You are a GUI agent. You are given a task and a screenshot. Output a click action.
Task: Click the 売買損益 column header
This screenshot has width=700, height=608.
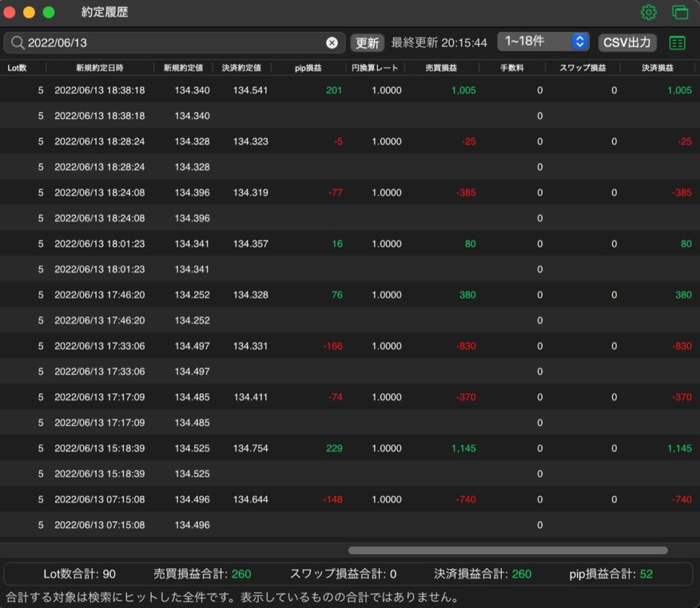click(x=441, y=68)
